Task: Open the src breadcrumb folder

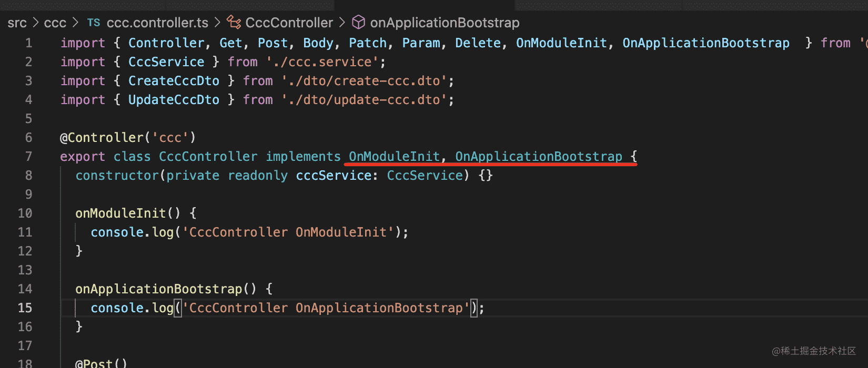Action: point(17,23)
